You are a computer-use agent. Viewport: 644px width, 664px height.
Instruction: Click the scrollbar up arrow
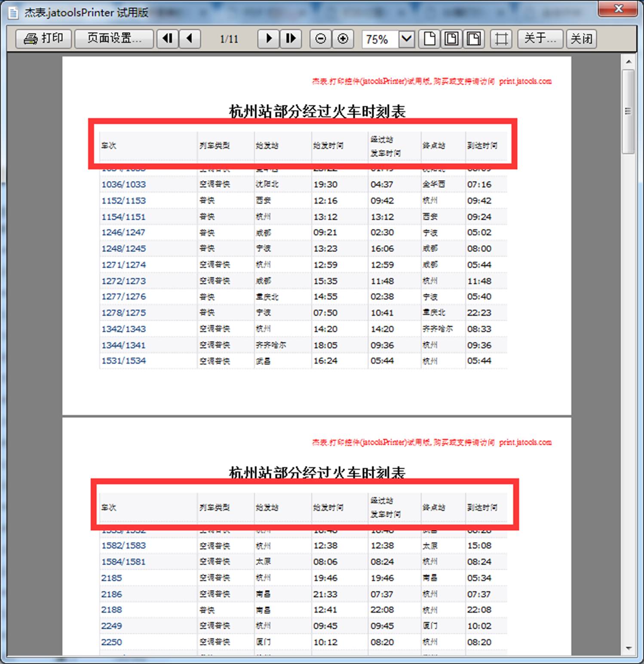629,62
